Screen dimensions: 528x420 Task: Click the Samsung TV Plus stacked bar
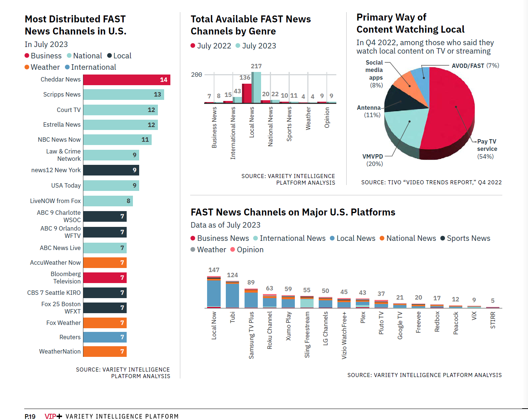[x=251, y=298]
